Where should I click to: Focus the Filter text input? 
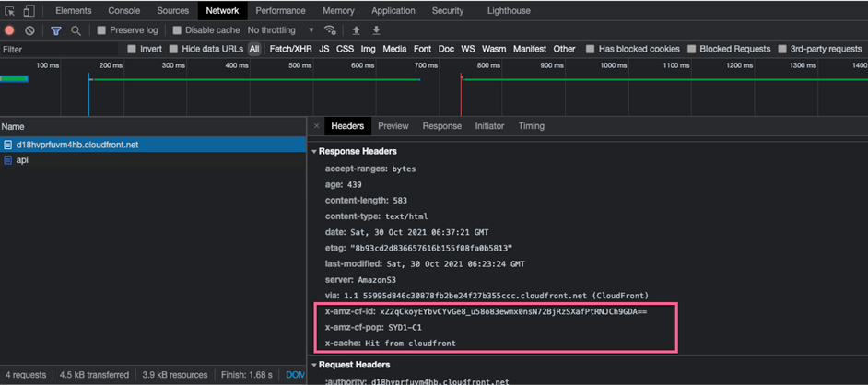(x=60, y=49)
